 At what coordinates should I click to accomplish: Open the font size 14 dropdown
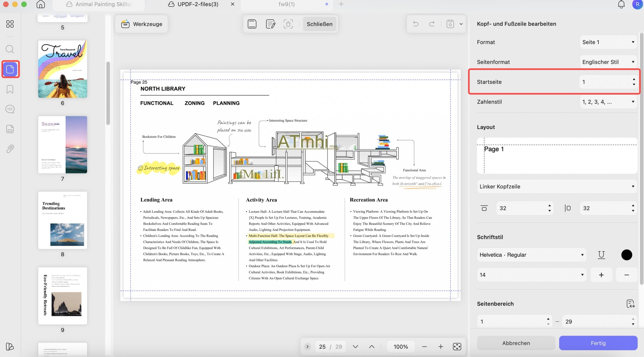532,275
